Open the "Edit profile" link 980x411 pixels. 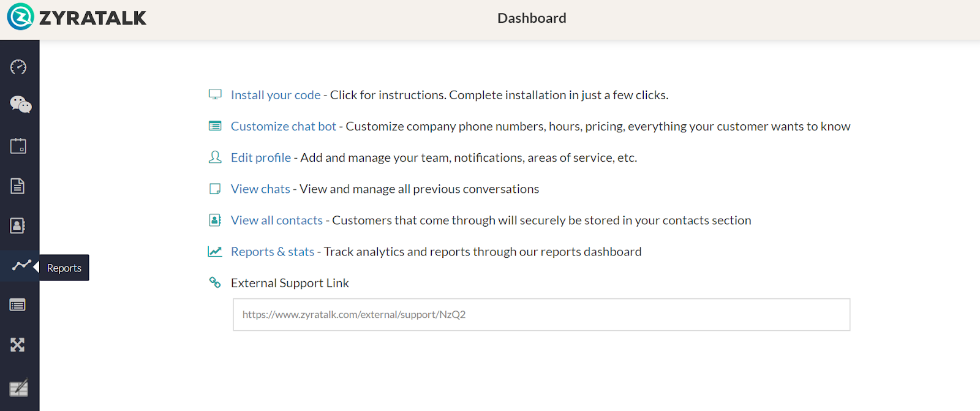261,157
